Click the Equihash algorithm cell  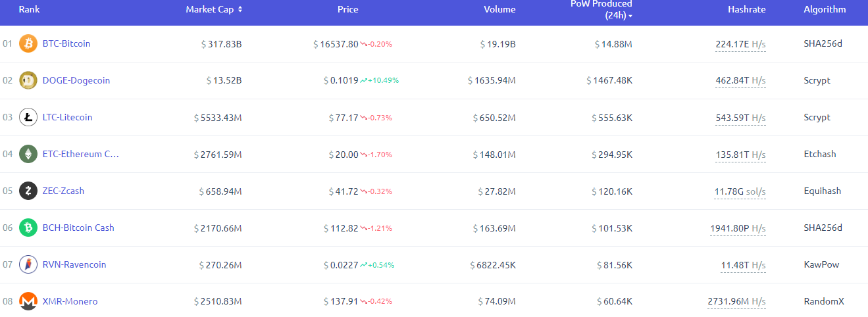[x=823, y=191]
